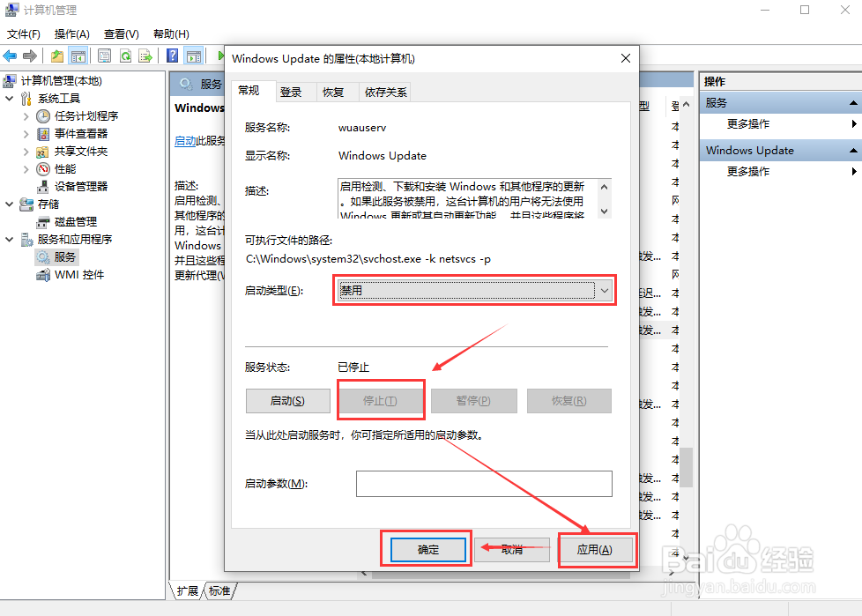The height and width of the screenshot is (616, 862).
Task: Click the 计算机管理(本地) root node icon
Action: [x=10, y=81]
